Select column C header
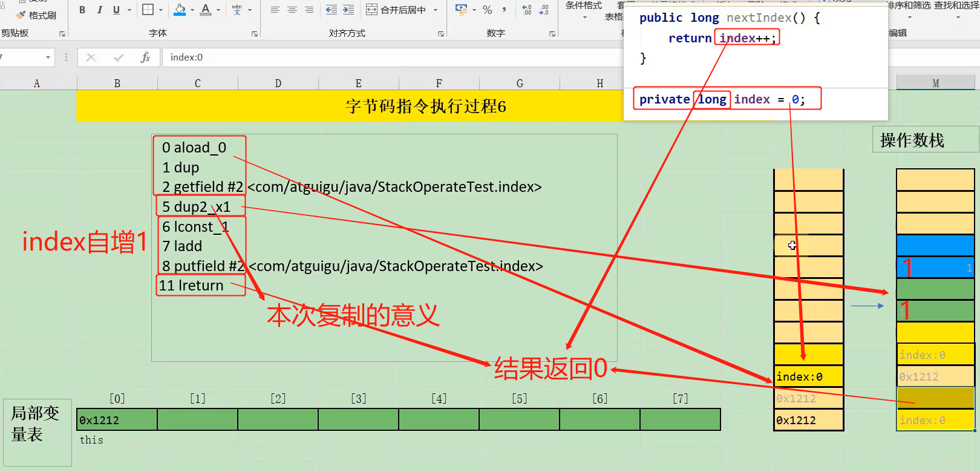 tap(198, 84)
